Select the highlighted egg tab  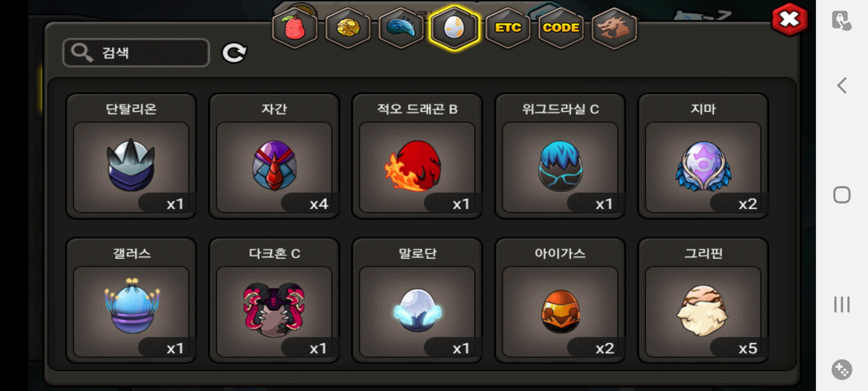tap(454, 28)
